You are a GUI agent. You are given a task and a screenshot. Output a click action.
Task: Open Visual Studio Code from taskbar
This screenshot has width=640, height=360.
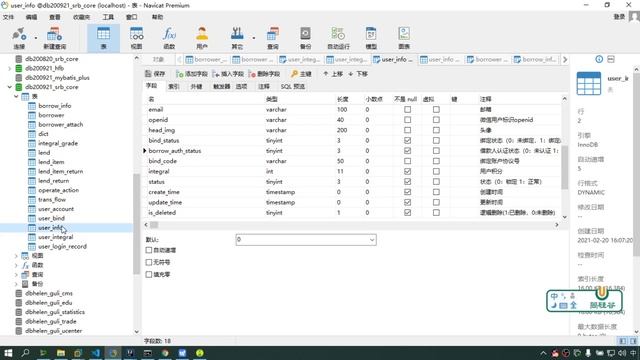96,353
